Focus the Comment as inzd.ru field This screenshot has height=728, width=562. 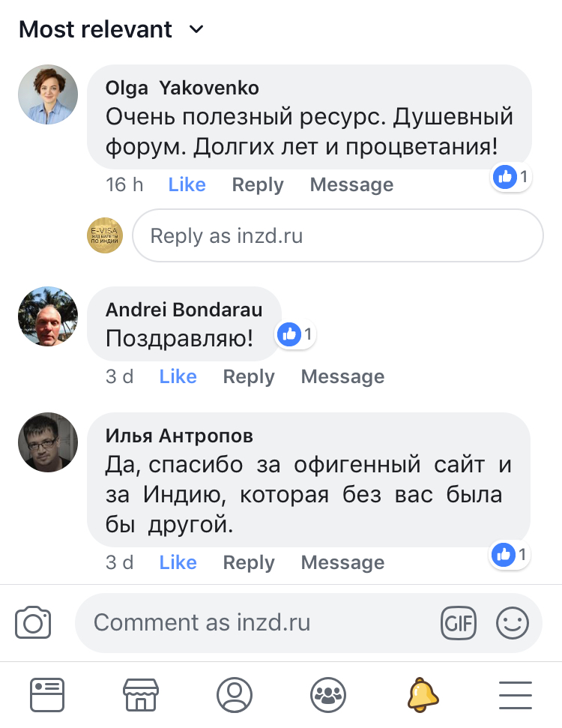coord(255,623)
